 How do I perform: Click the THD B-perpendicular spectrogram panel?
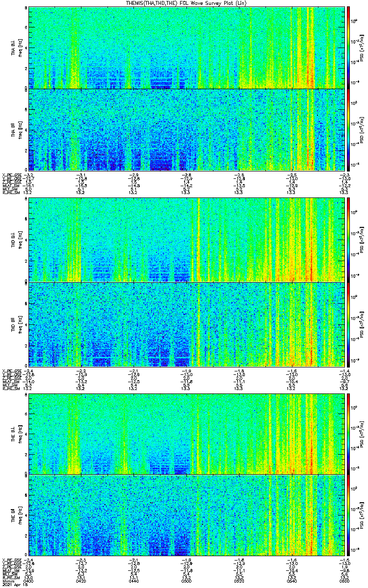pos(186,240)
